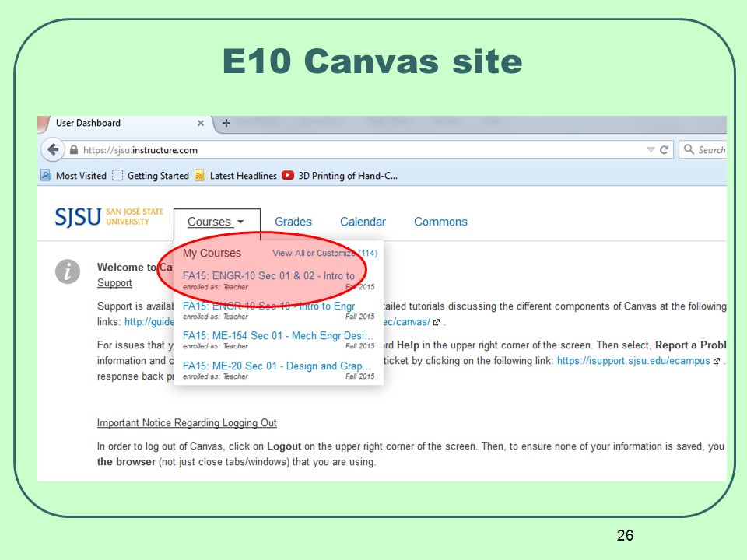747x560 pixels.
Task: Expand the Courses dropdown menu
Action: [x=217, y=222]
